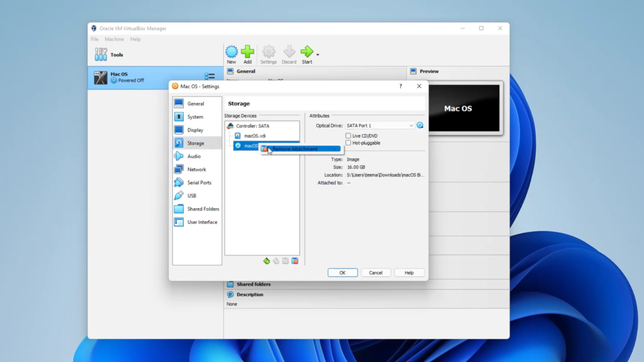
Task: Open the Machine menu in VirtualBox Manager
Action: (114, 40)
